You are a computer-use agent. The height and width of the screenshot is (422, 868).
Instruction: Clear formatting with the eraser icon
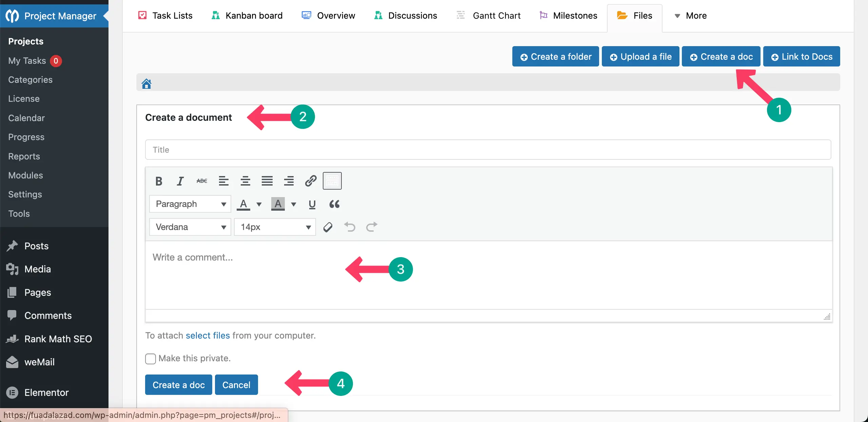tap(328, 227)
